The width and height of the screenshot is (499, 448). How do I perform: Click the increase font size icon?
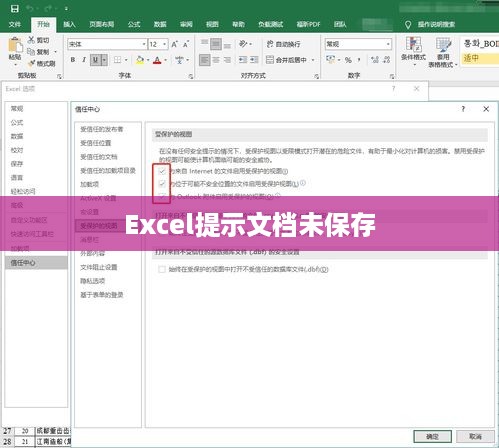174,44
